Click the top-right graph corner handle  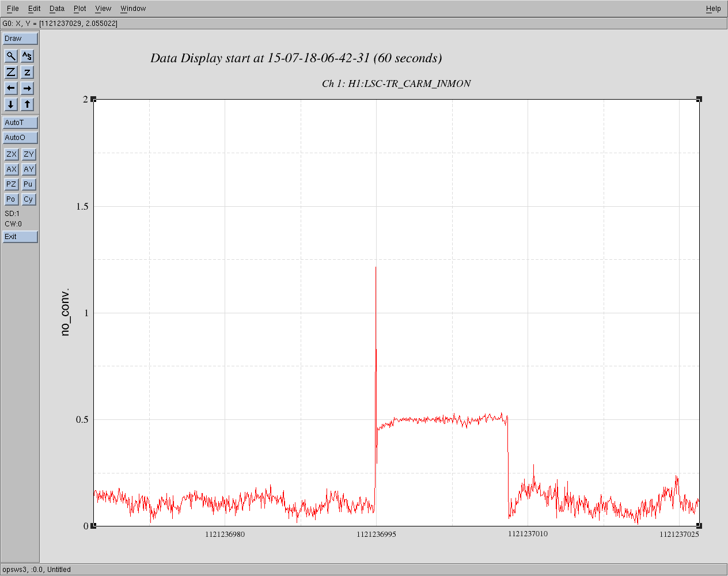click(x=699, y=99)
